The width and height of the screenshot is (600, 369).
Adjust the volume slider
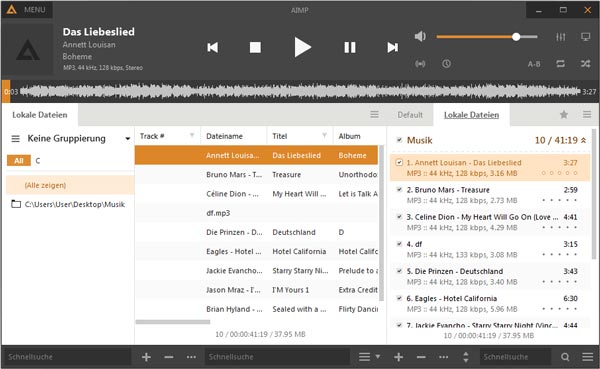(487, 37)
